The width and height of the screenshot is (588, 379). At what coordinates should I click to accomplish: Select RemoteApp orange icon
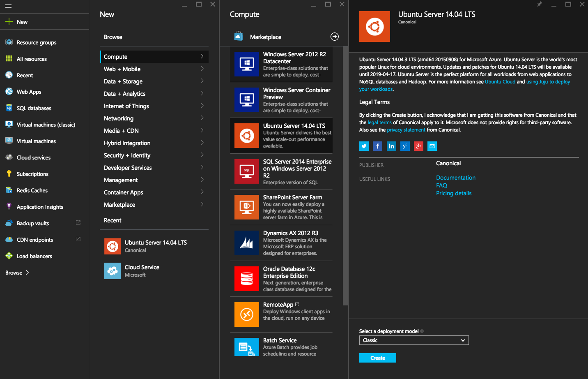point(247,314)
